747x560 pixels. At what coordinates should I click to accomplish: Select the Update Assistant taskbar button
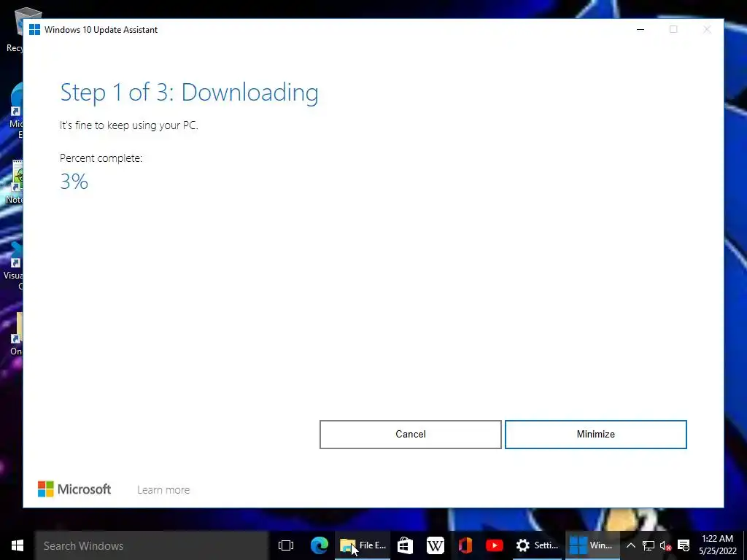click(x=592, y=545)
